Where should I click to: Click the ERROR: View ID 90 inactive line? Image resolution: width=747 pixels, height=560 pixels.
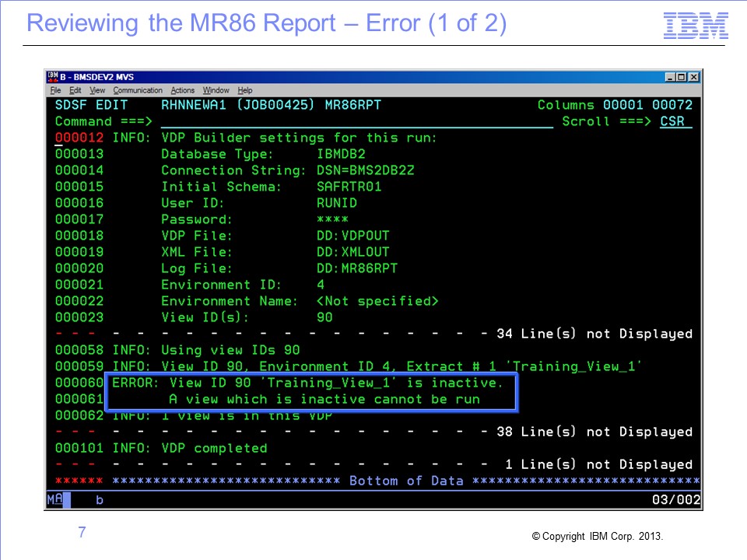(x=307, y=383)
